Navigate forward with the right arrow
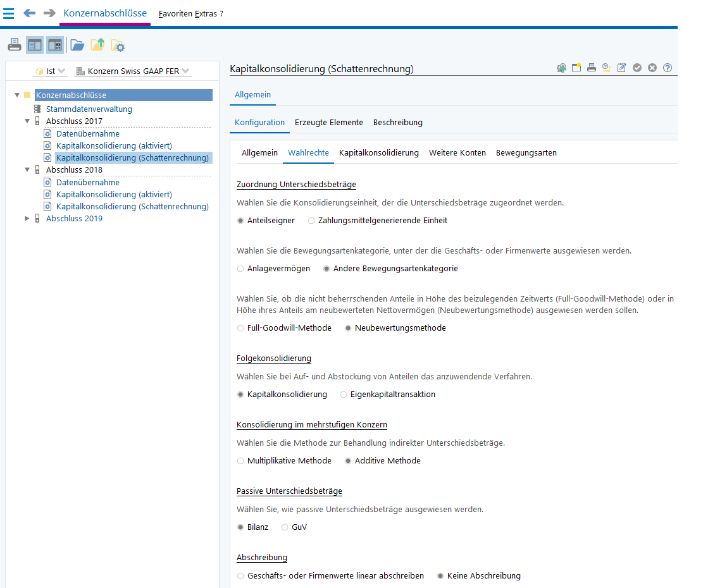The width and height of the screenshot is (715, 588). point(49,13)
